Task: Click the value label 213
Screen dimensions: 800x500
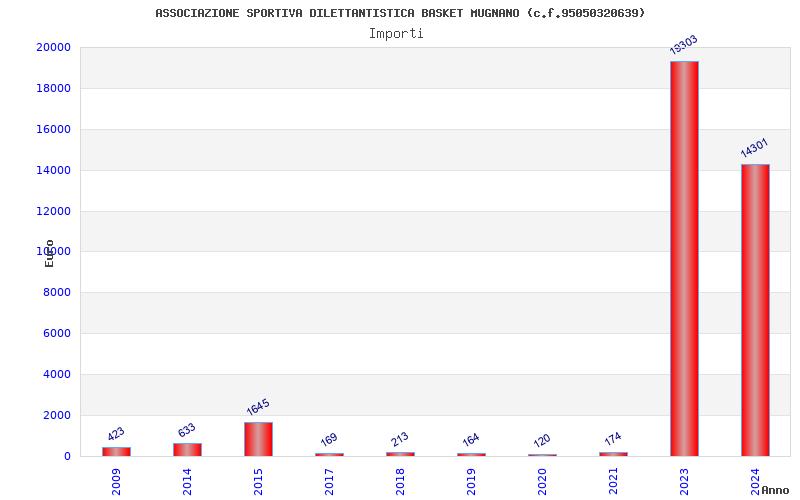Action: pyautogui.click(x=399, y=439)
